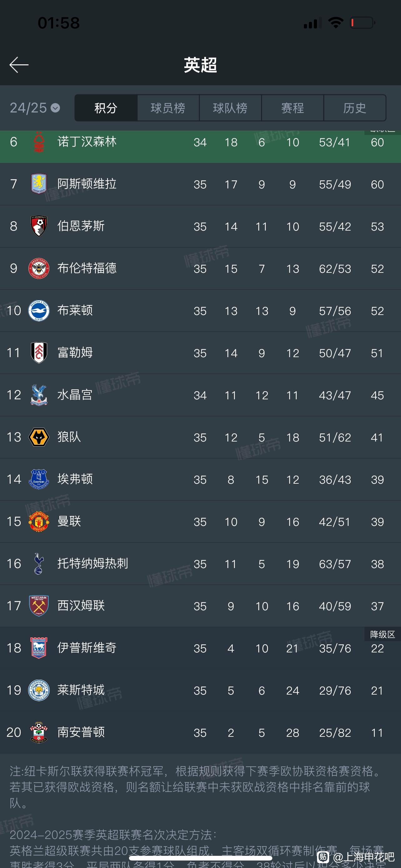Open the 赛程 tab
Image resolution: width=401 pixels, height=868 pixels.
coord(293,108)
